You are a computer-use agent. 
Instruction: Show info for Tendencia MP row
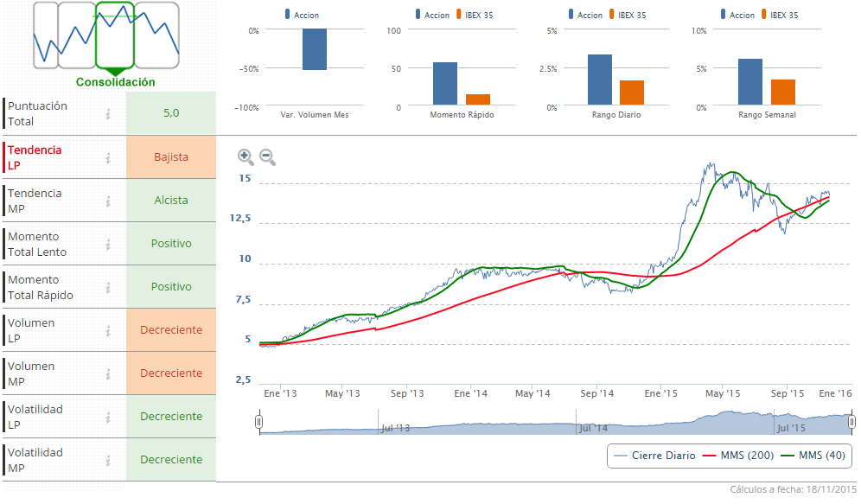(x=108, y=201)
